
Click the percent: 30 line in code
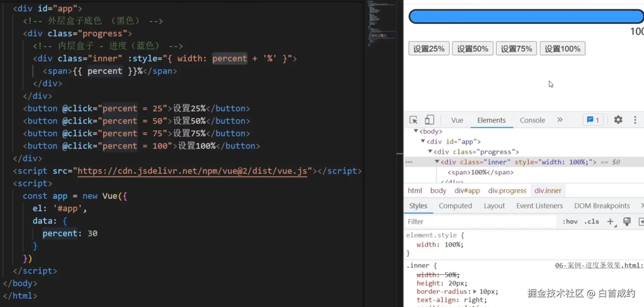coord(70,234)
